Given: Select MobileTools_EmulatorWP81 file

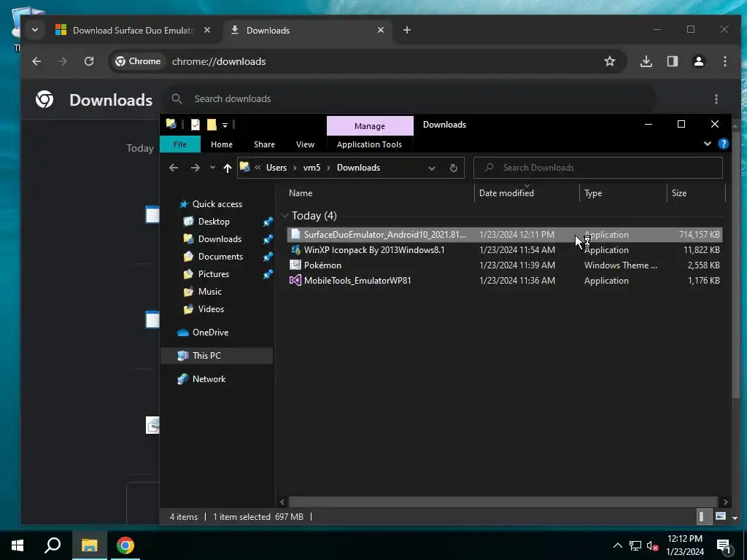Looking at the screenshot, I should (x=505, y=281).
